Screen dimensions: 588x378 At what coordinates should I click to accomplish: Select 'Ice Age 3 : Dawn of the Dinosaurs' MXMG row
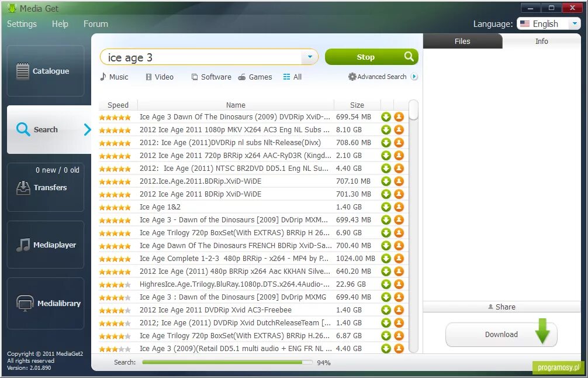(x=254, y=297)
